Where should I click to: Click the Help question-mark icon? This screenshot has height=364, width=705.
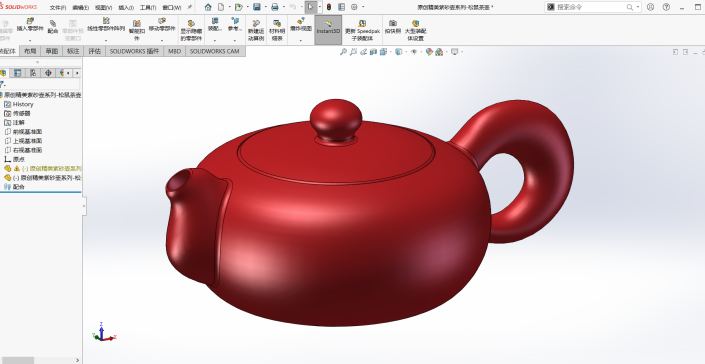point(666,7)
